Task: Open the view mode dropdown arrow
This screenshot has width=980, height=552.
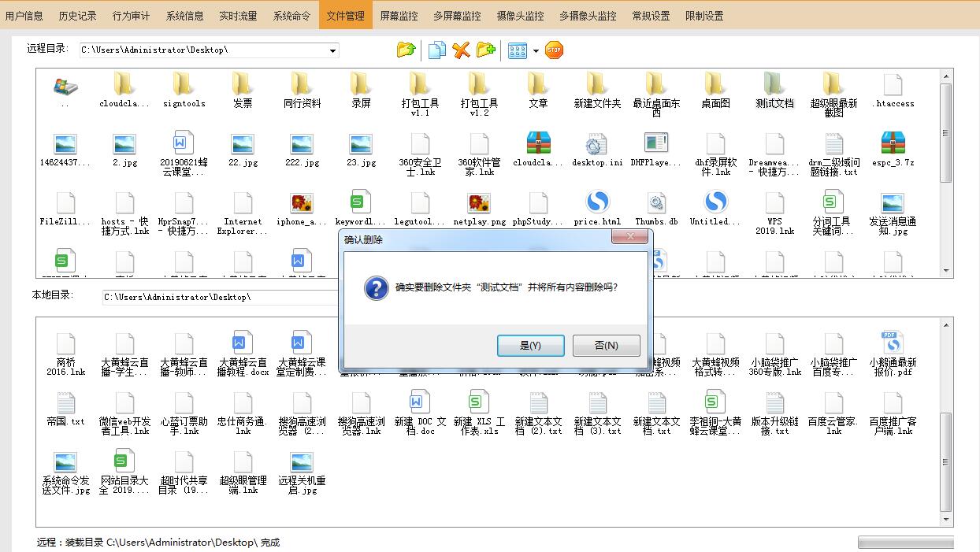Action: coord(536,51)
